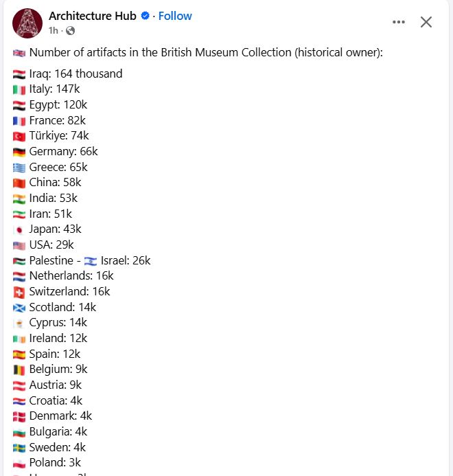Screen dimensions: 453x476
Task: Click the public globe audience icon
Action: 70,31
